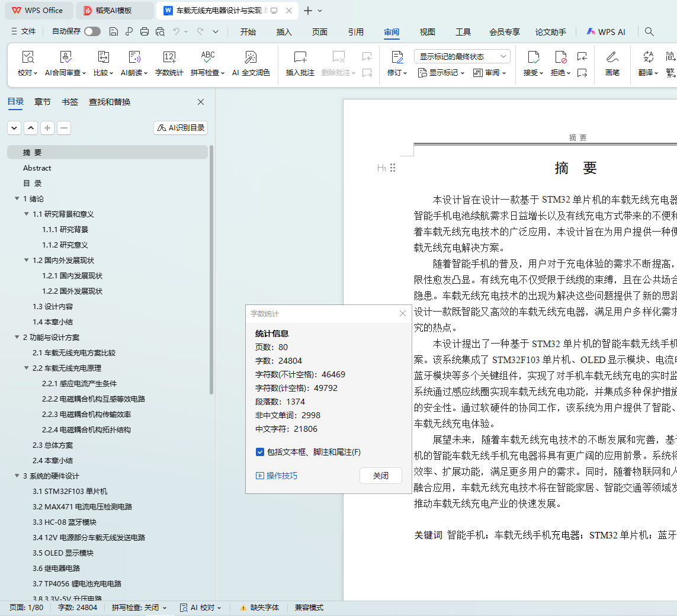This screenshot has width=677, height=616.
Task: Click the 关闭 button in word count dialog
Action: click(380, 476)
